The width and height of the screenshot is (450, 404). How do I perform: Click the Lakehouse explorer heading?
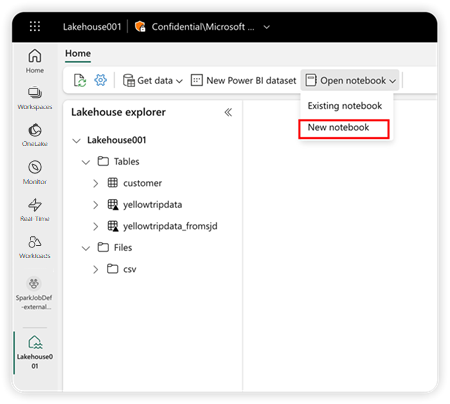pos(118,112)
